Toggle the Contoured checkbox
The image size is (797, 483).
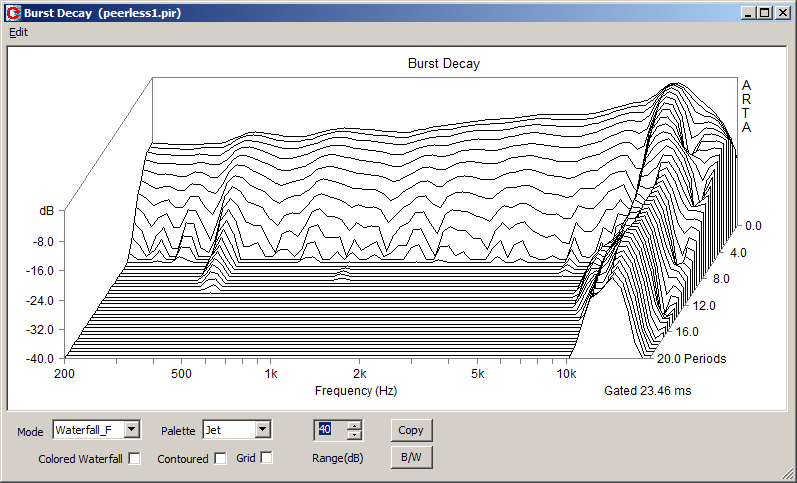(220, 458)
